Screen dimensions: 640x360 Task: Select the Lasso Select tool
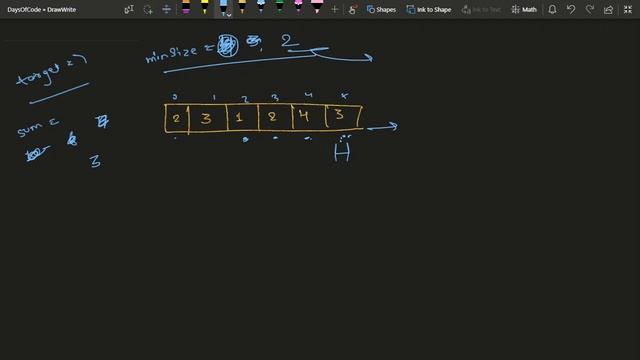click(148, 9)
